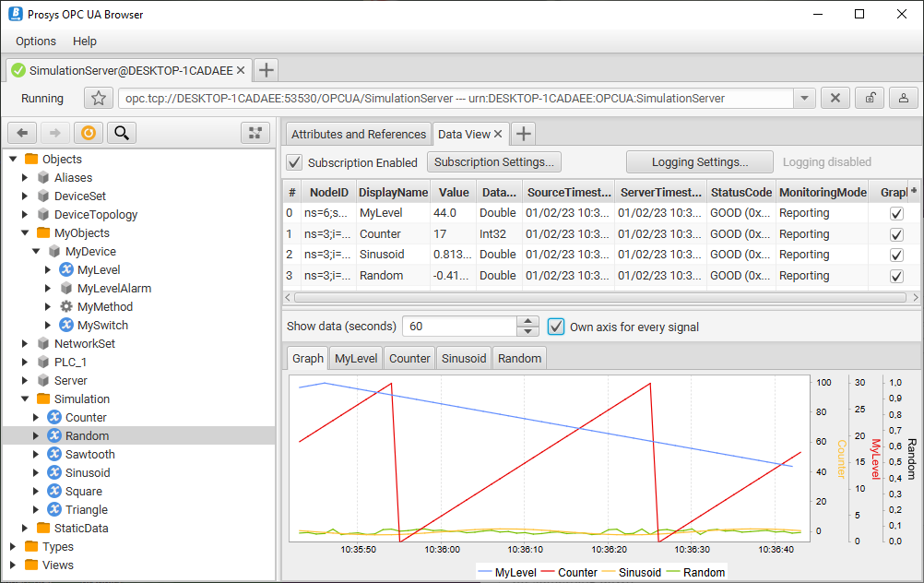This screenshot has width=924, height=583.
Task: Click the user authentication icon
Action: [x=903, y=99]
